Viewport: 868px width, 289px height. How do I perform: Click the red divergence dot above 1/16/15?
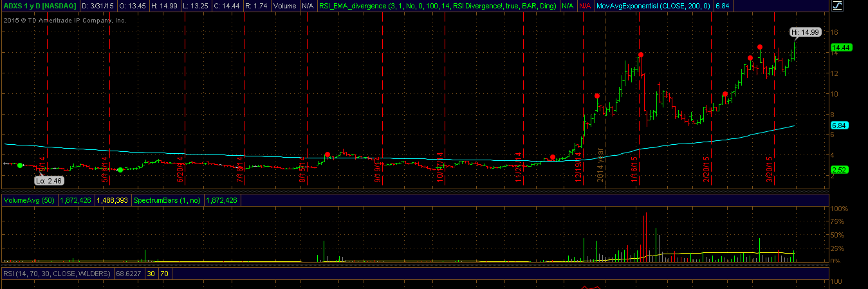point(641,55)
